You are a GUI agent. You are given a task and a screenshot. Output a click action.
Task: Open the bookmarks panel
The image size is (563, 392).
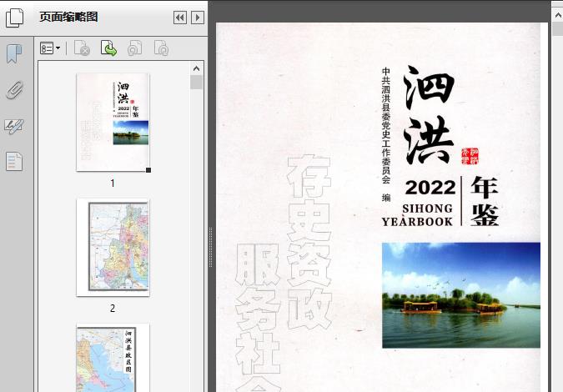coord(14,54)
